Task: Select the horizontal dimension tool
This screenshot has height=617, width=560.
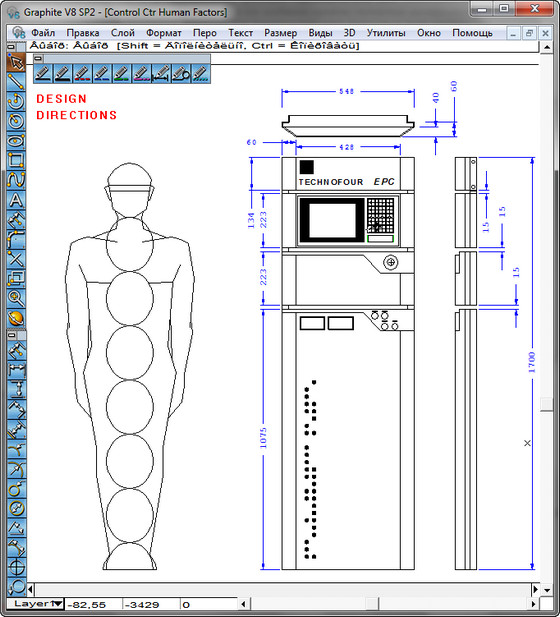Action: 16,369
